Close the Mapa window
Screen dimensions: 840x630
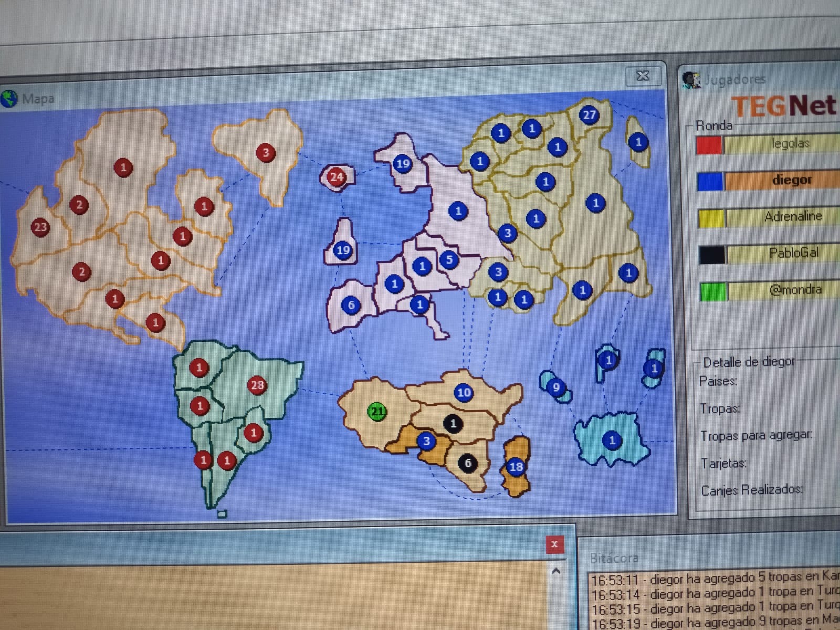point(643,76)
